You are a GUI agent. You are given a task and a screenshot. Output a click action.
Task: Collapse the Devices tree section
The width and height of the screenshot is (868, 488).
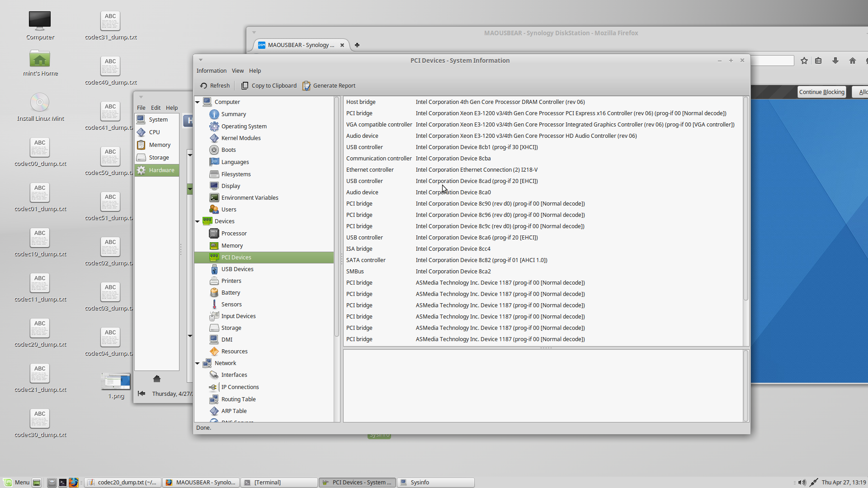(198, 221)
